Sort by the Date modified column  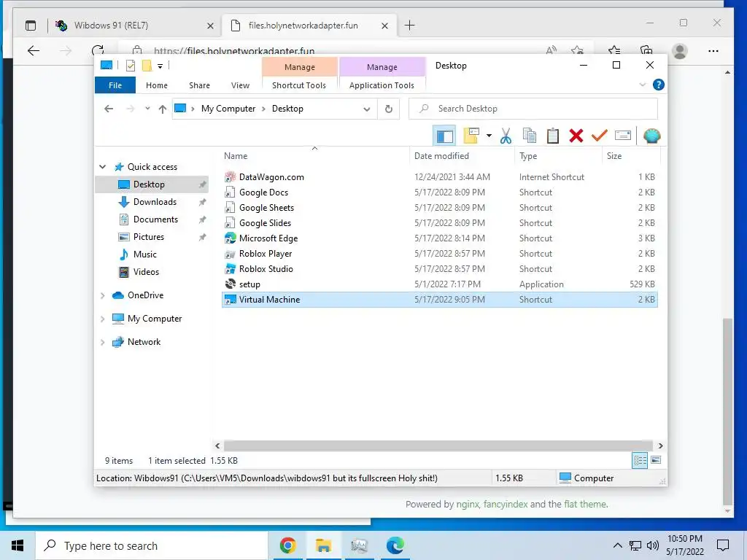[x=462, y=156]
